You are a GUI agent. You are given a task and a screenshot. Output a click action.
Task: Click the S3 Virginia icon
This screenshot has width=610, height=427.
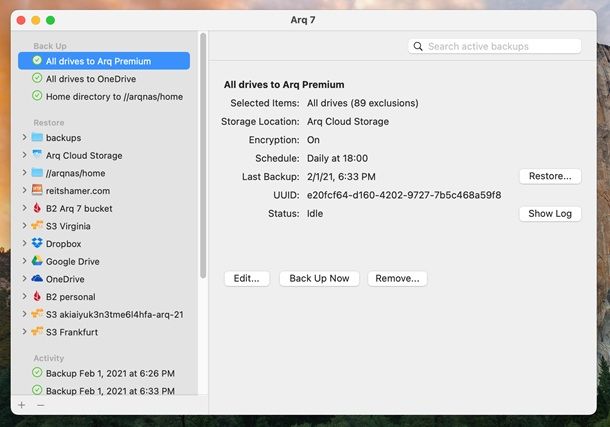[37, 226]
